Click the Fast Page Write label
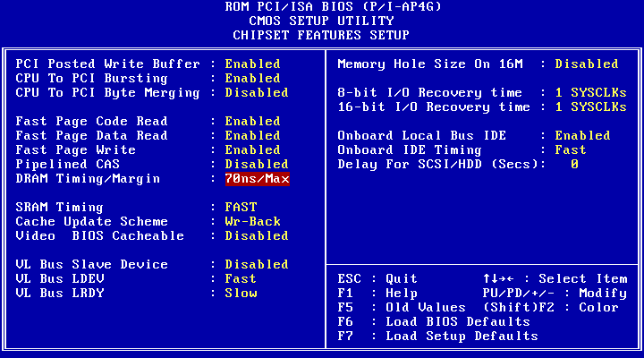The width and height of the screenshot is (644, 358). 75,150
